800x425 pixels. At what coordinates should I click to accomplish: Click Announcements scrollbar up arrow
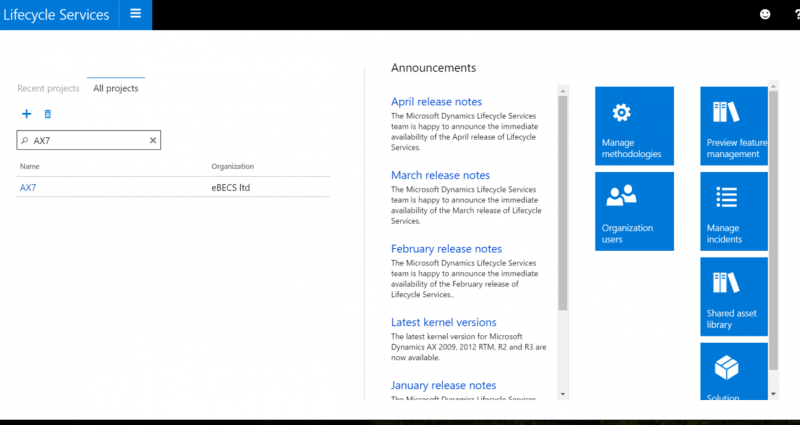(x=563, y=91)
